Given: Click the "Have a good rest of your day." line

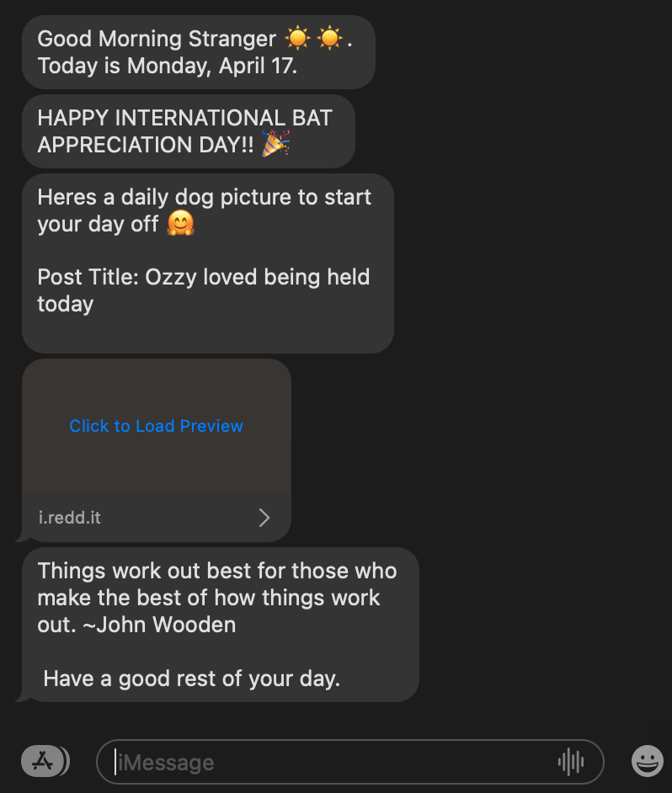Looking at the screenshot, I should [191, 679].
